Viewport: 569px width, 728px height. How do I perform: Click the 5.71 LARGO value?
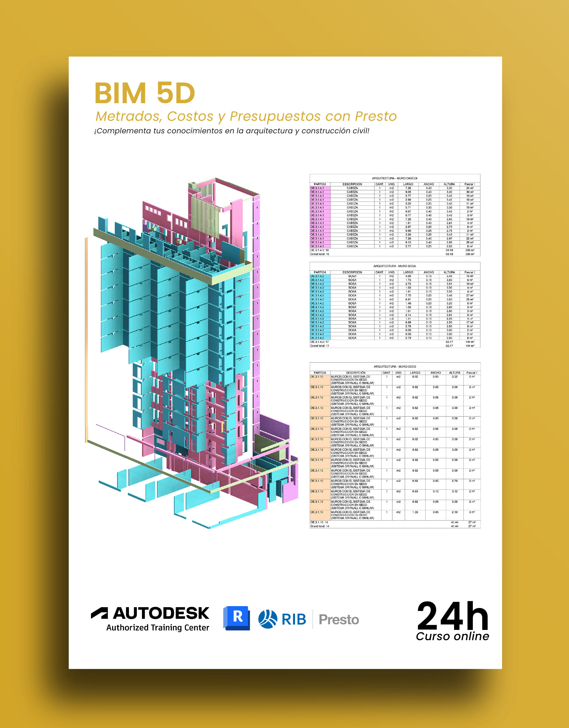click(408, 207)
